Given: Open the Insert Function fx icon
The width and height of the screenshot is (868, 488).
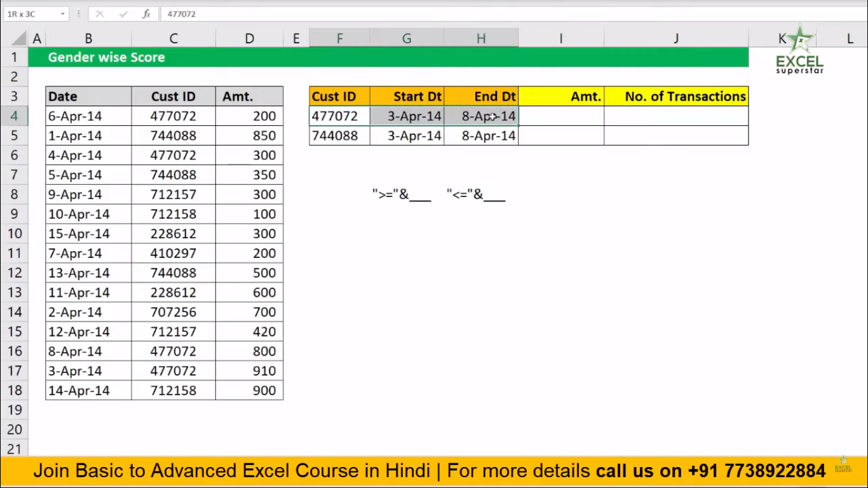Looking at the screenshot, I should point(146,14).
